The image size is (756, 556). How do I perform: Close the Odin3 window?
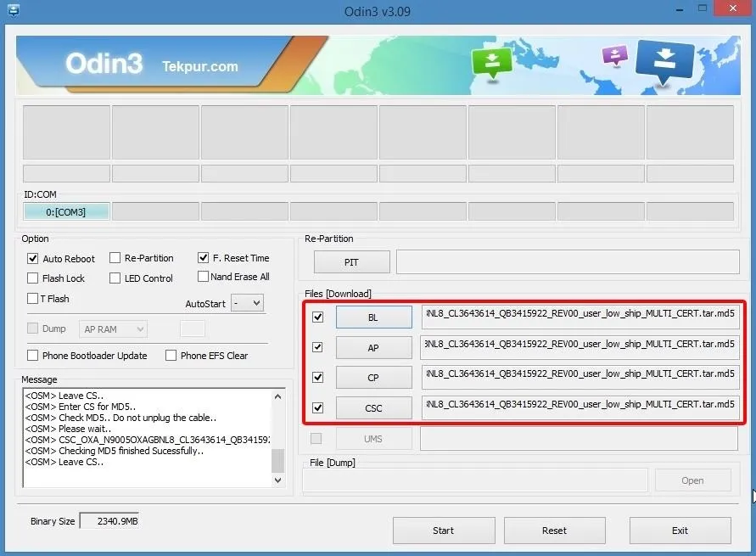tap(733, 8)
